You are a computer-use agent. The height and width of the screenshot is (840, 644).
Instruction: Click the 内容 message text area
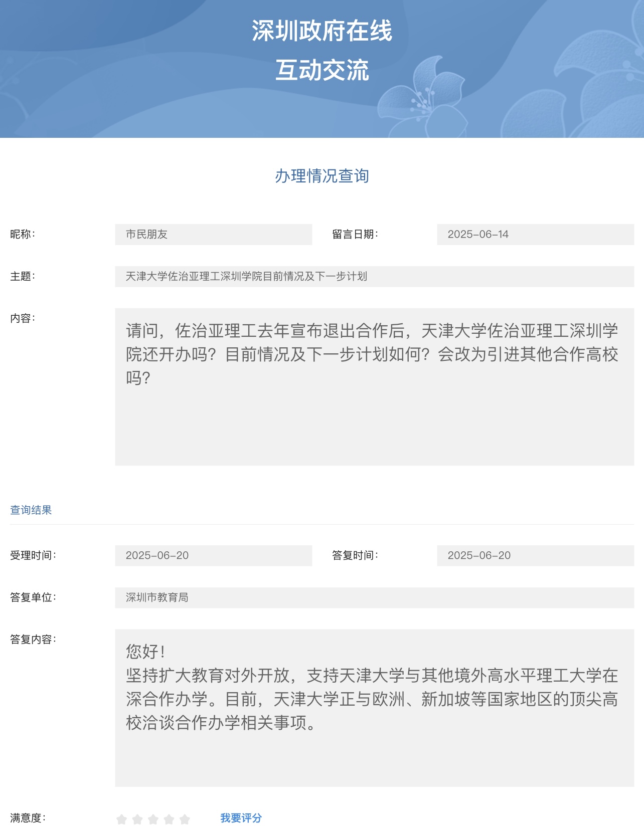pos(375,387)
